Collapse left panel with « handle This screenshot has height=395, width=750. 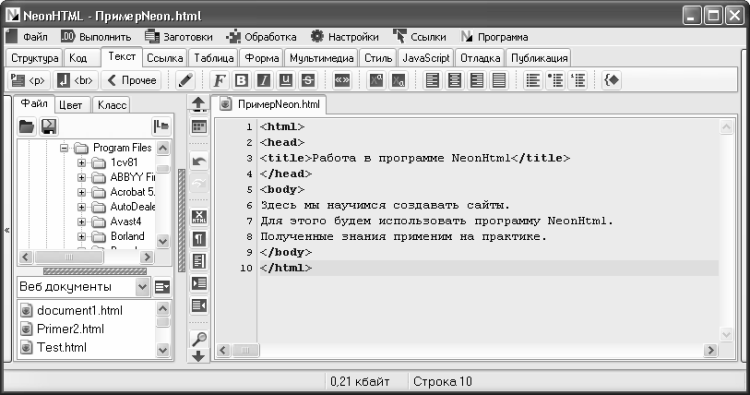[x=7, y=230]
